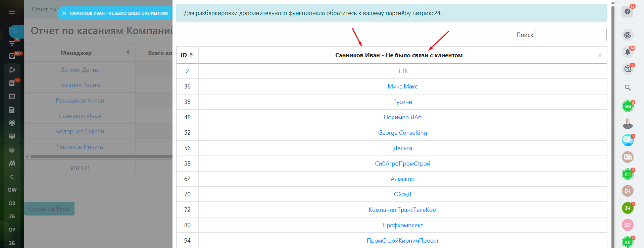Open notifications bell with 34 badge
Image resolution: width=644 pixels, height=248 pixels.
pyautogui.click(x=628, y=52)
